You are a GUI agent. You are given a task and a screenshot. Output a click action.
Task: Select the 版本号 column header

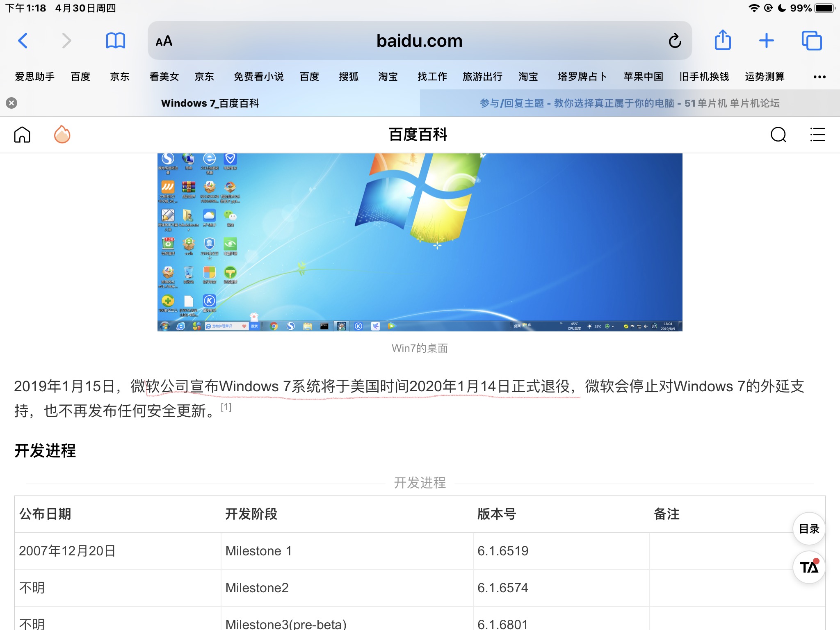click(497, 514)
